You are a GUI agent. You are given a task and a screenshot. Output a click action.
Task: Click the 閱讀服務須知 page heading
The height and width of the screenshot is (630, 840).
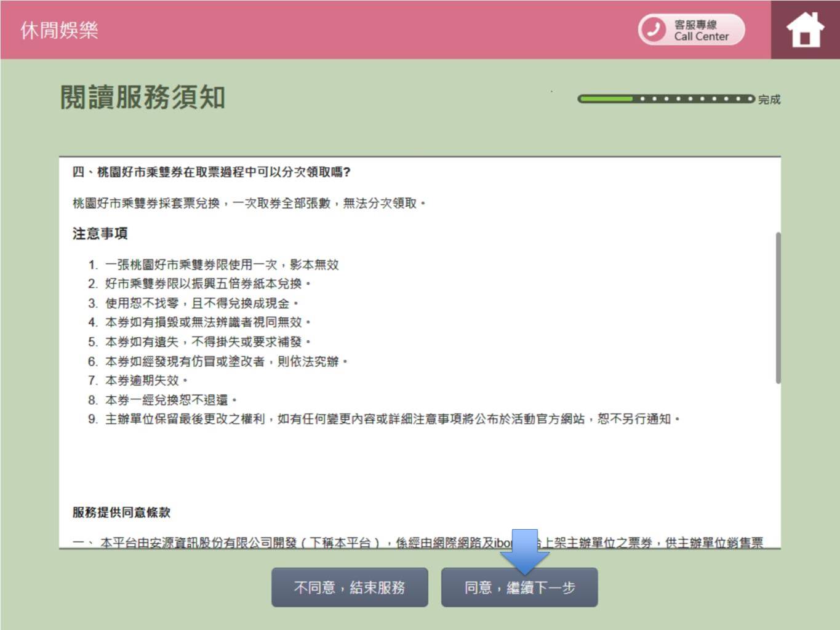coord(143,97)
